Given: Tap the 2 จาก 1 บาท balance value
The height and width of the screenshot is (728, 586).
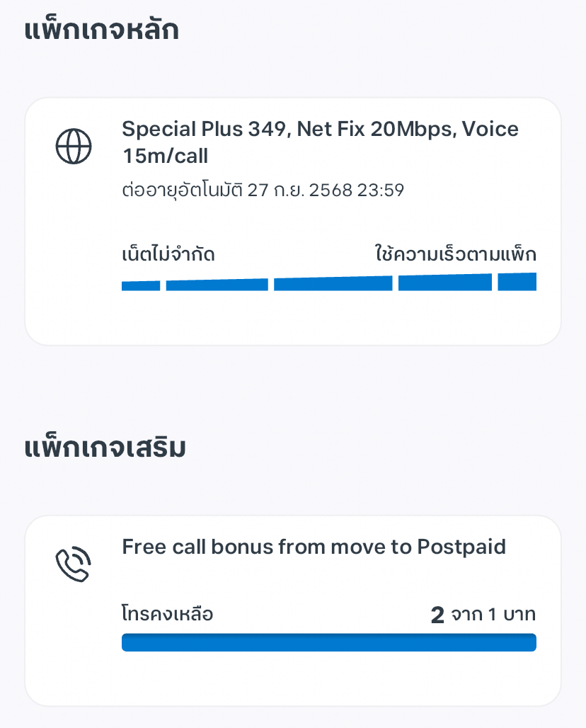Looking at the screenshot, I should (x=483, y=614).
